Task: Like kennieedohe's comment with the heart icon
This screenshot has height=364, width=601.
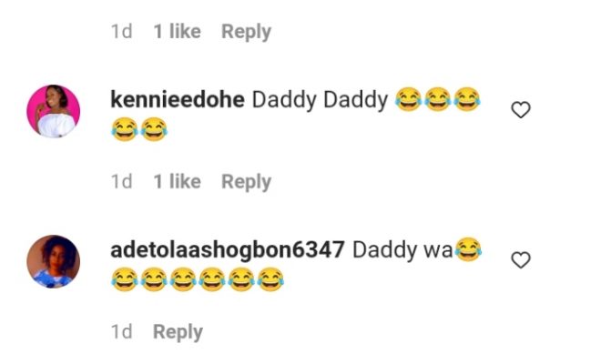Action: (x=521, y=109)
